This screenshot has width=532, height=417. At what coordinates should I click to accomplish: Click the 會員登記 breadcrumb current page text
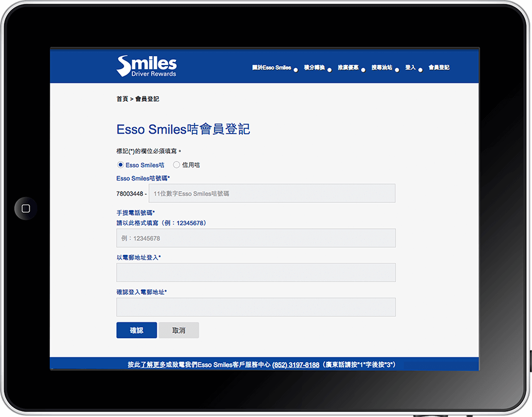pyautogui.click(x=147, y=99)
